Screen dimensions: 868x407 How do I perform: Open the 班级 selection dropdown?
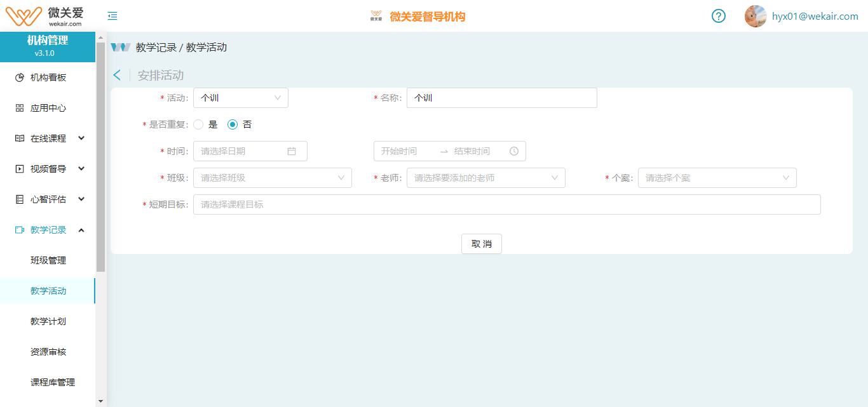pos(272,178)
